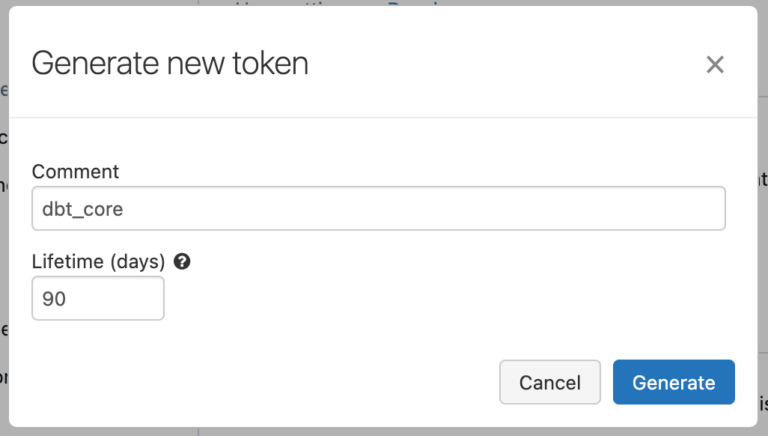Click the Generate new token dialog title
The width and height of the screenshot is (768, 436).
(170, 64)
